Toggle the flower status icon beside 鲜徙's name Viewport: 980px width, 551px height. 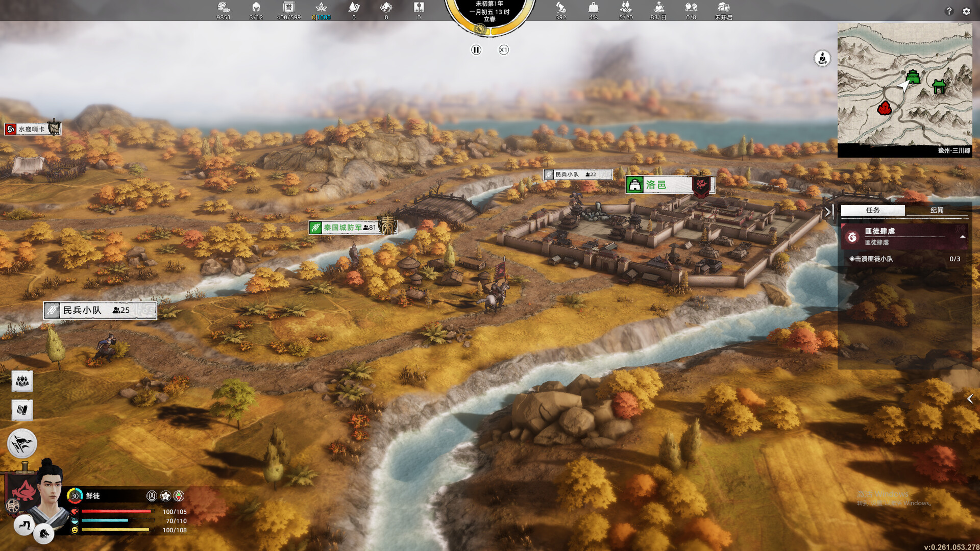click(165, 496)
